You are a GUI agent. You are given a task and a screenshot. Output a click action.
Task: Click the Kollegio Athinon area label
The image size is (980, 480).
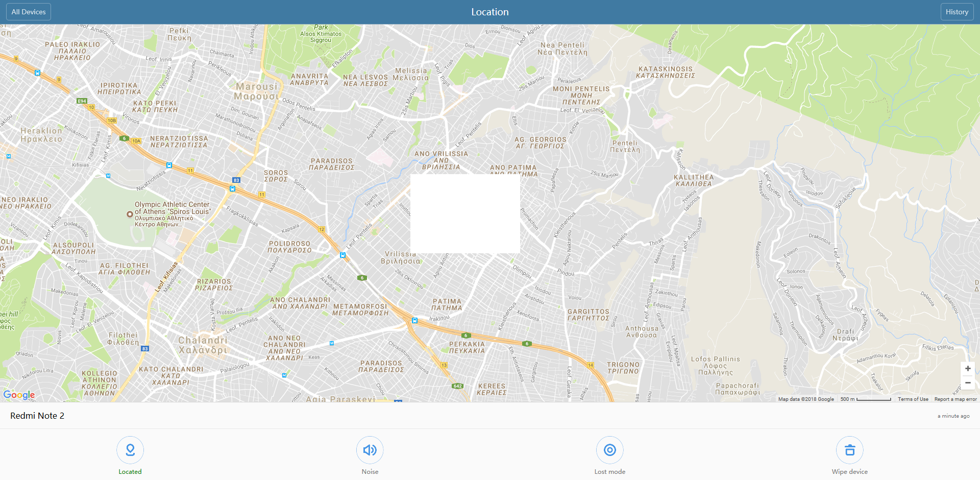(100, 383)
